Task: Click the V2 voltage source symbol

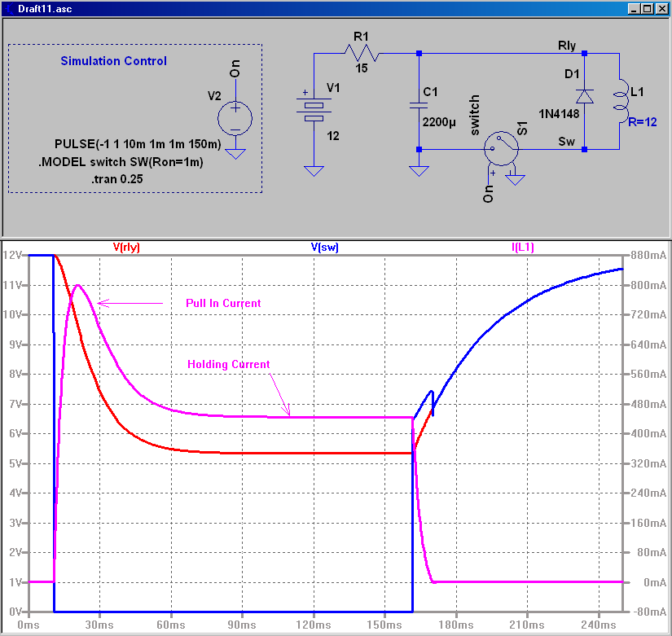Action: pos(235,118)
